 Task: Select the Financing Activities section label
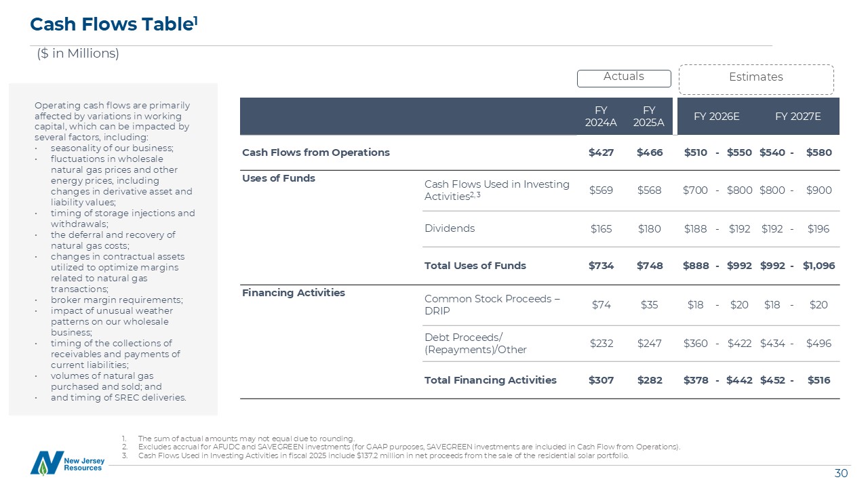(x=294, y=293)
